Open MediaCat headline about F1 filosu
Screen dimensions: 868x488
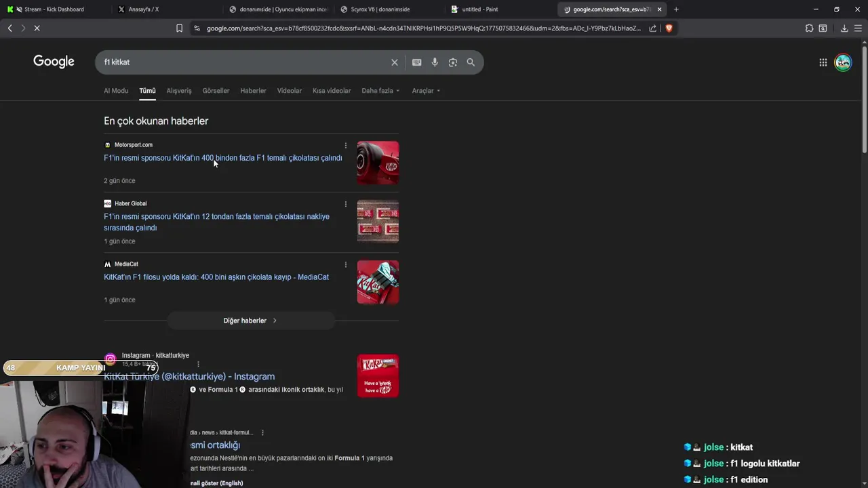point(216,277)
